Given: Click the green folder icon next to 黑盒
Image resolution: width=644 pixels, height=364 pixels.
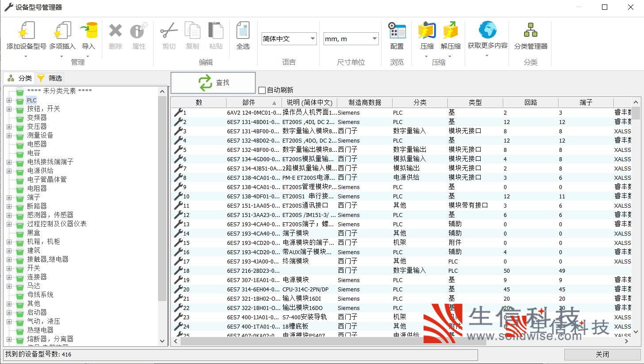Looking at the screenshot, I should [x=19, y=233].
